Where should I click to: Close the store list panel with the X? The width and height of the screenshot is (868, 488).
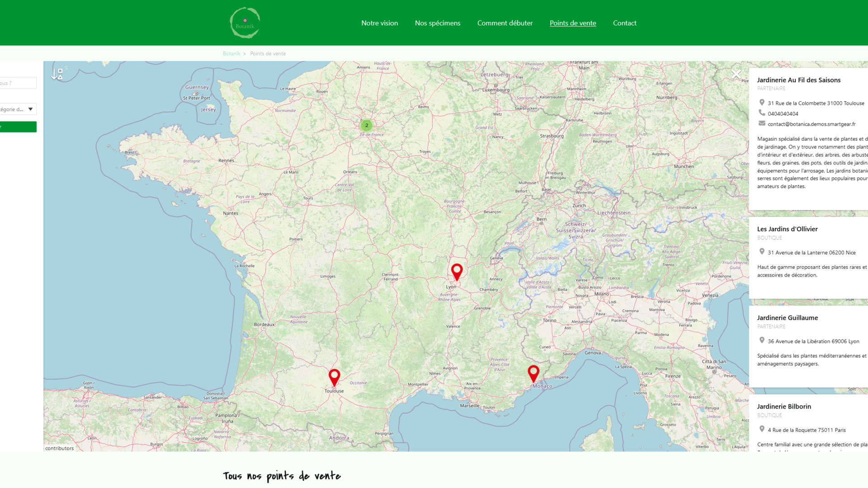(x=736, y=74)
